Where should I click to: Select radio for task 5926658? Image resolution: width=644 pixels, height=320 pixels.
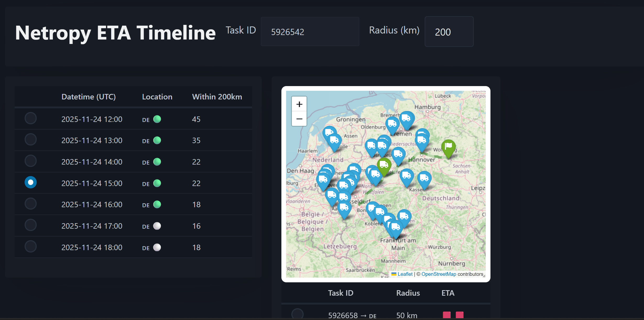(297, 314)
